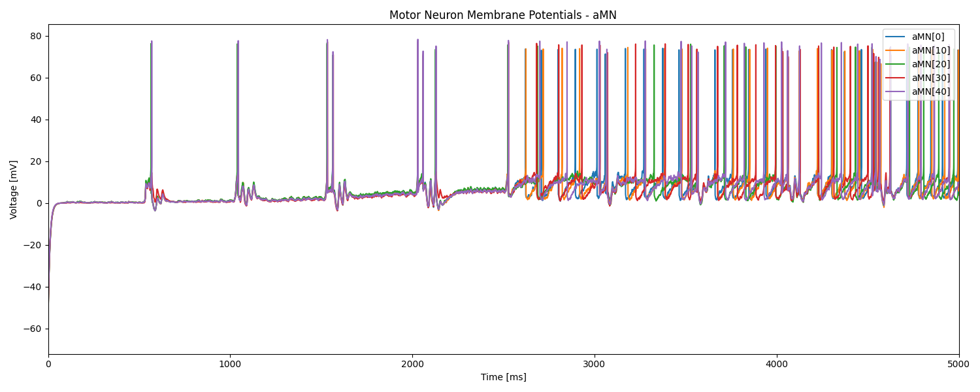Click the Voltage [mV] axis label
The width and height of the screenshot is (980, 392).
[x=13, y=189]
